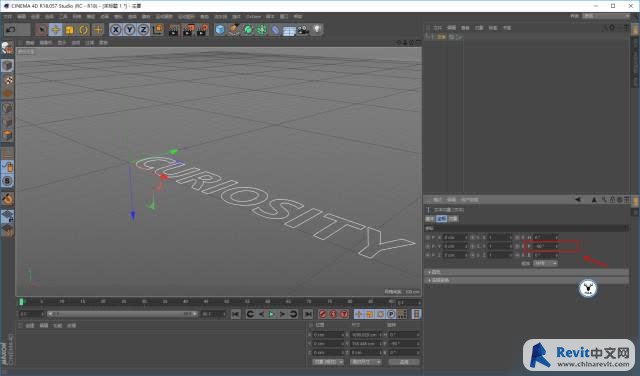Screen dimensions: 640x376
Task: Click attribute manager back arrow
Action: [578, 200]
